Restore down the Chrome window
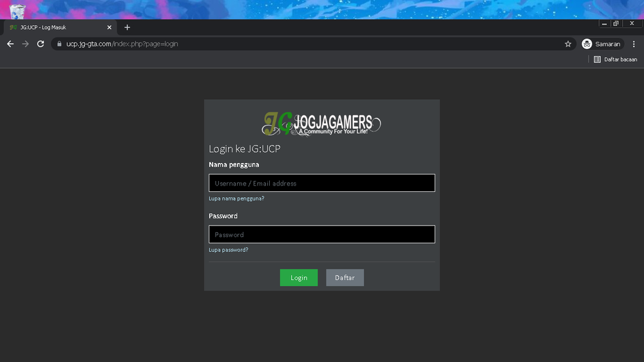Image resolution: width=644 pixels, height=362 pixels. point(616,24)
